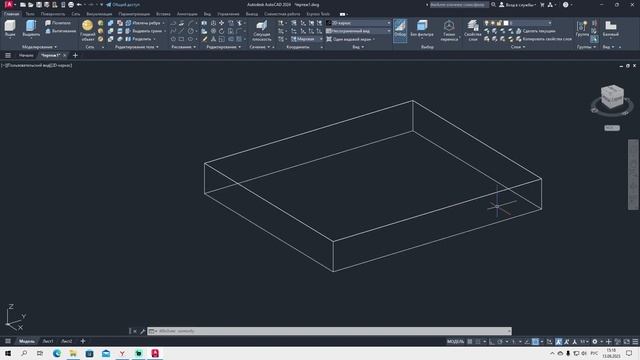Toggle grid display in status bar
The height and width of the screenshot is (360, 640).
pyautogui.click(x=470, y=342)
